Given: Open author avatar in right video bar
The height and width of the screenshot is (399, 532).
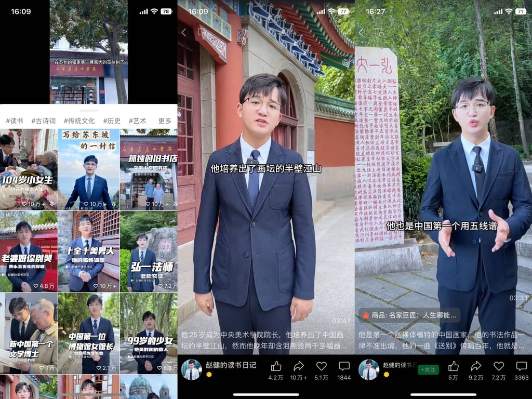Looking at the screenshot, I should click(x=369, y=369).
